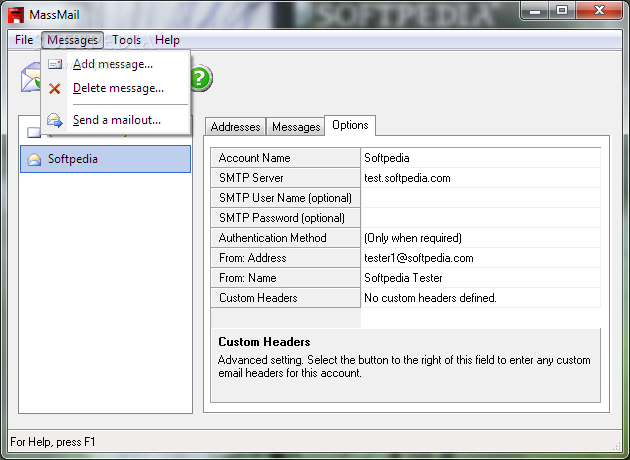Maximize the MassMail window
The height and width of the screenshot is (460, 630).
[562, 10]
